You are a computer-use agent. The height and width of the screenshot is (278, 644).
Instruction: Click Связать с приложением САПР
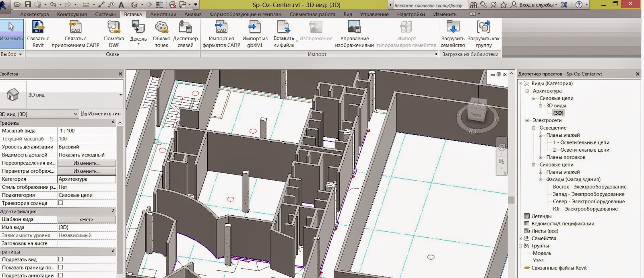coord(75,34)
